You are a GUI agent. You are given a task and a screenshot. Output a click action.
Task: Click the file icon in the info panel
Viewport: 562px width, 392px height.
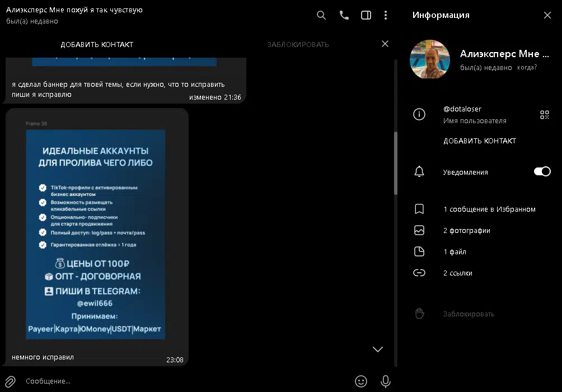pyautogui.click(x=419, y=251)
